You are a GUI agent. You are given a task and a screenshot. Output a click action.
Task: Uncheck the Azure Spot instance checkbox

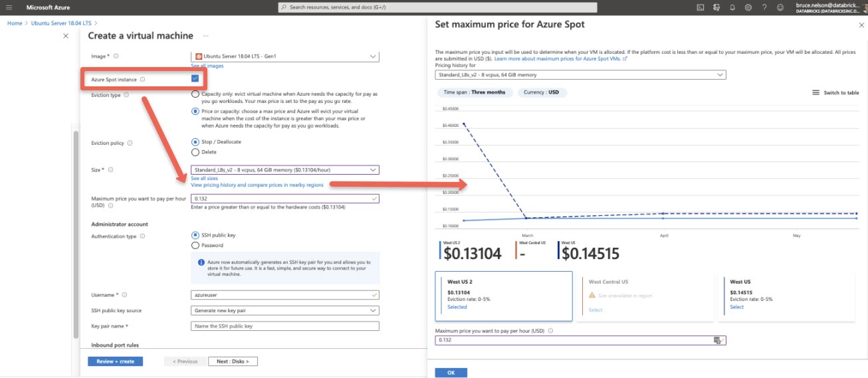(195, 79)
